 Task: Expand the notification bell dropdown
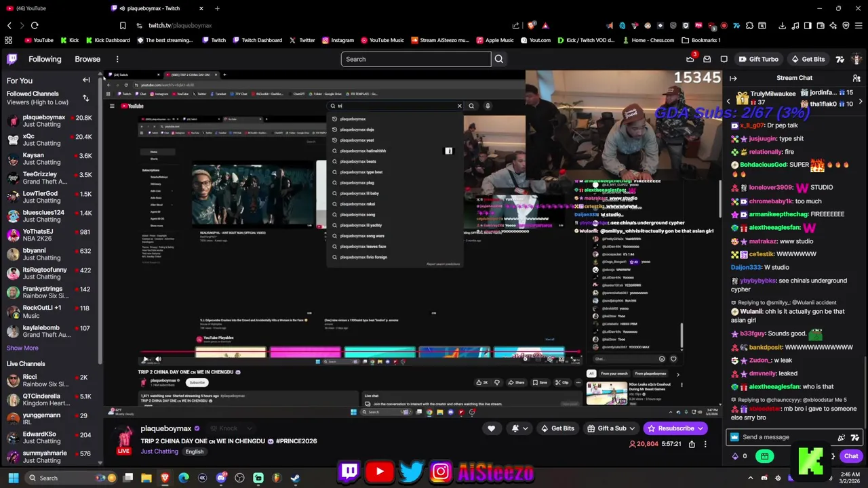526,428
